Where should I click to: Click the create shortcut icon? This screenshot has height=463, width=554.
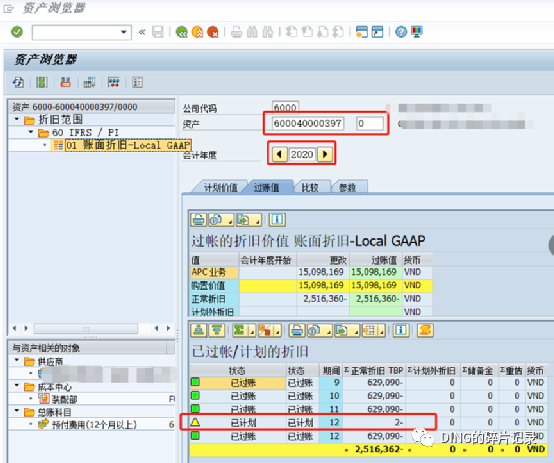(377, 32)
